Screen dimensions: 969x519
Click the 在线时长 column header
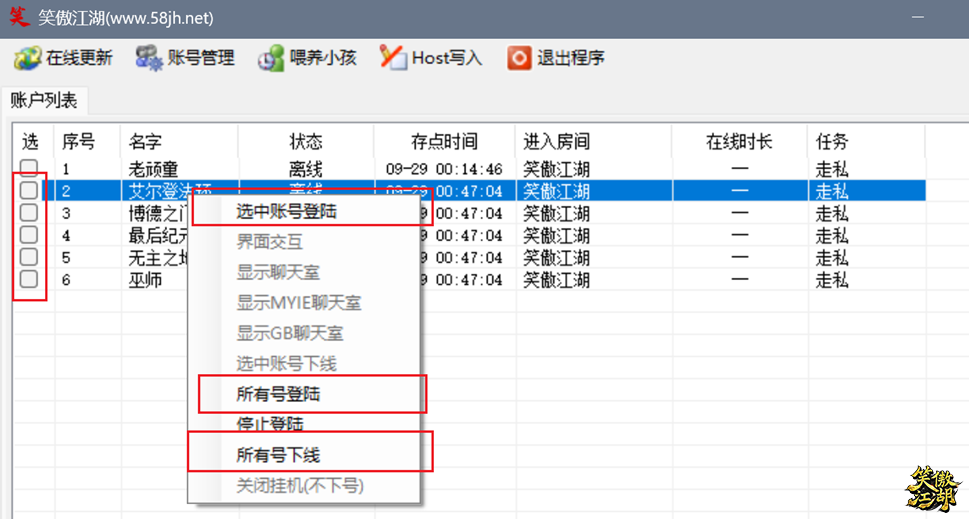click(x=739, y=142)
